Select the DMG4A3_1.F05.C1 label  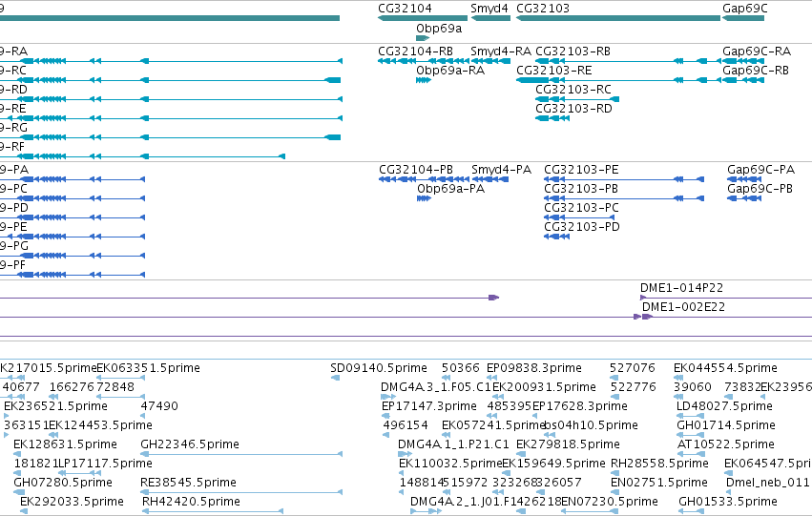coord(435,387)
